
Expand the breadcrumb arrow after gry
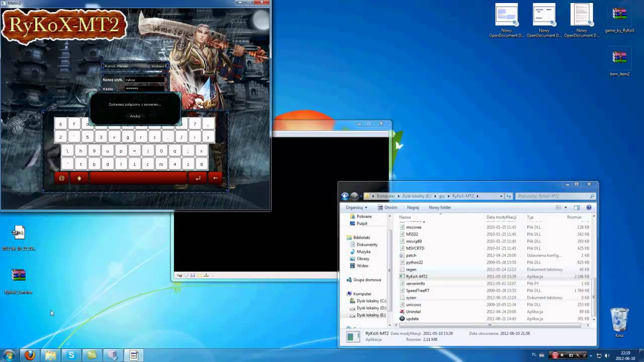coord(449,196)
